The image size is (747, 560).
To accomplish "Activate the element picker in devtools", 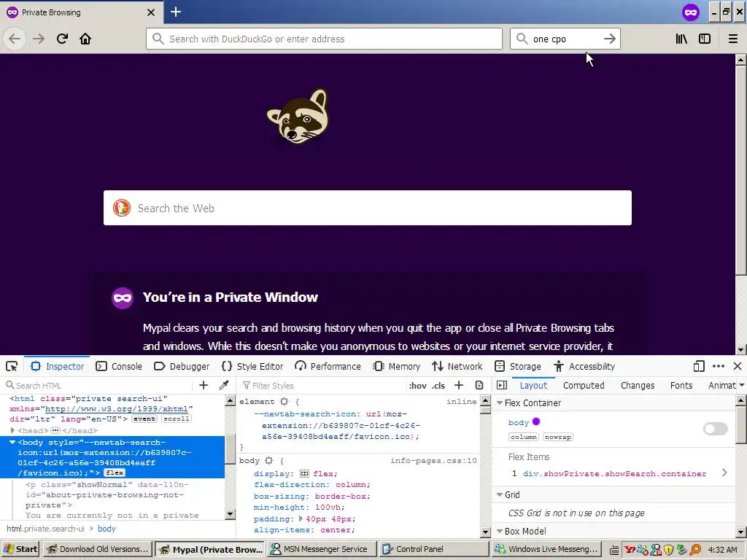I will tap(12, 366).
